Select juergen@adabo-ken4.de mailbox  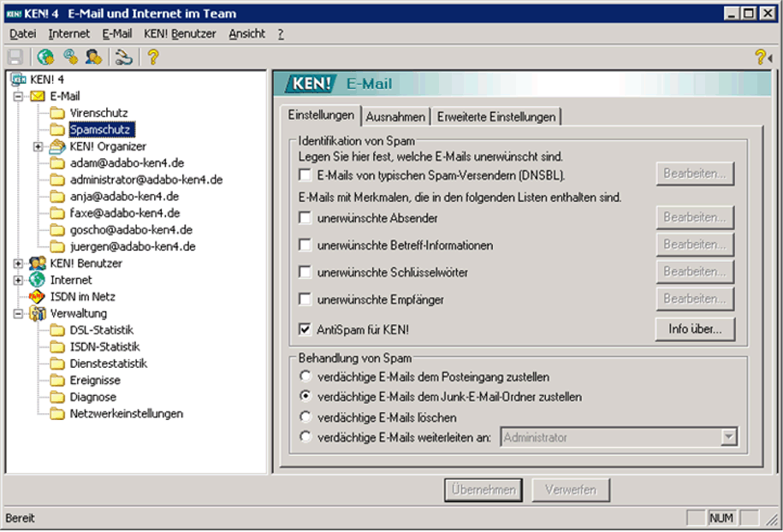pyautogui.click(x=133, y=246)
